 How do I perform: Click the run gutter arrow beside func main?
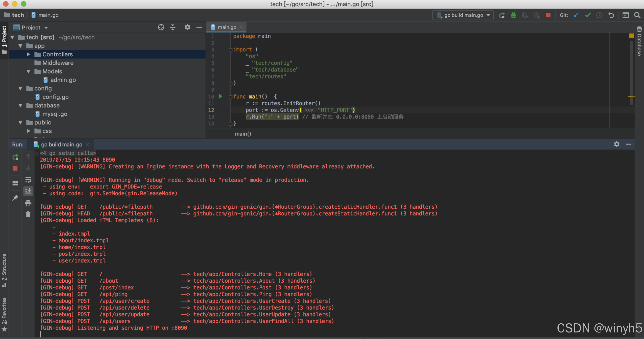221,96
